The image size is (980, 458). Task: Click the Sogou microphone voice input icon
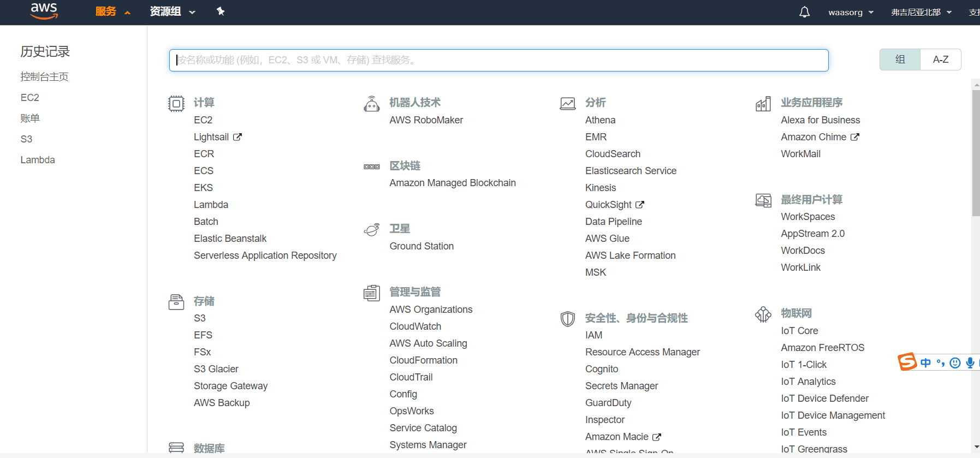pyautogui.click(x=970, y=363)
